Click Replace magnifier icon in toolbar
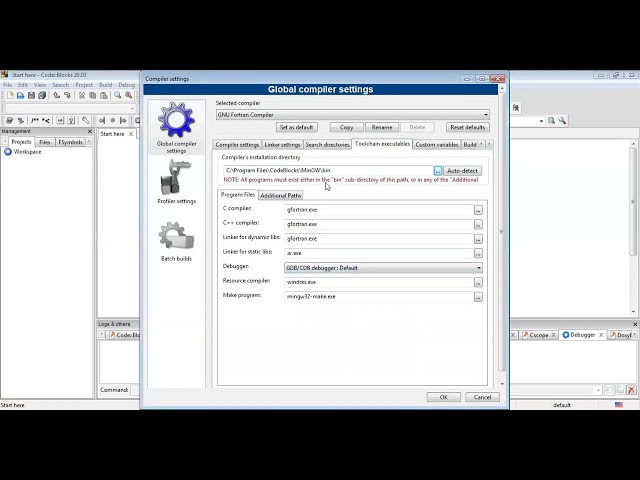 [129, 96]
